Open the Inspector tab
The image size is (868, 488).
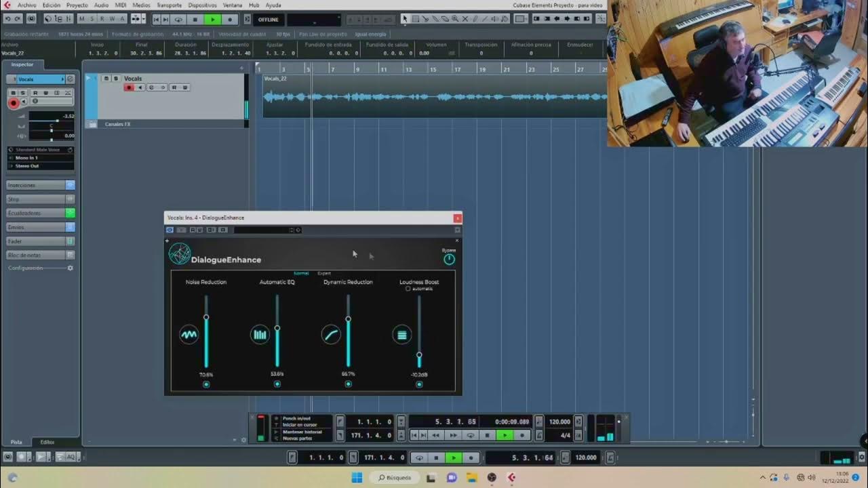[22, 64]
